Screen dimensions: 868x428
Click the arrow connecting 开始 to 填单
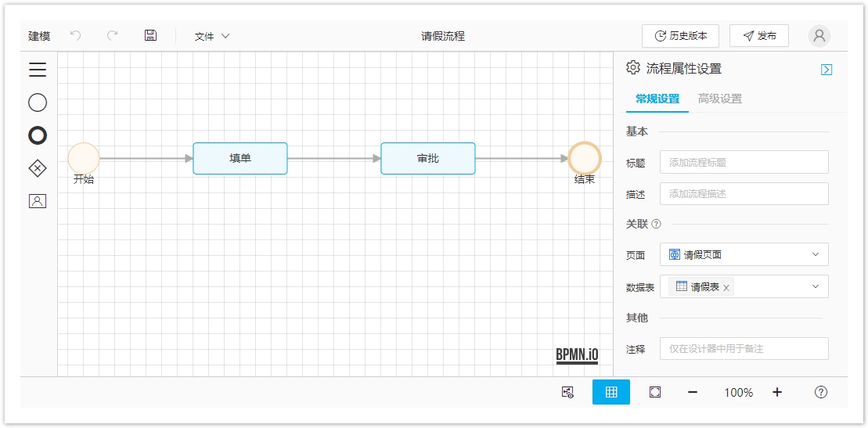point(146,158)
